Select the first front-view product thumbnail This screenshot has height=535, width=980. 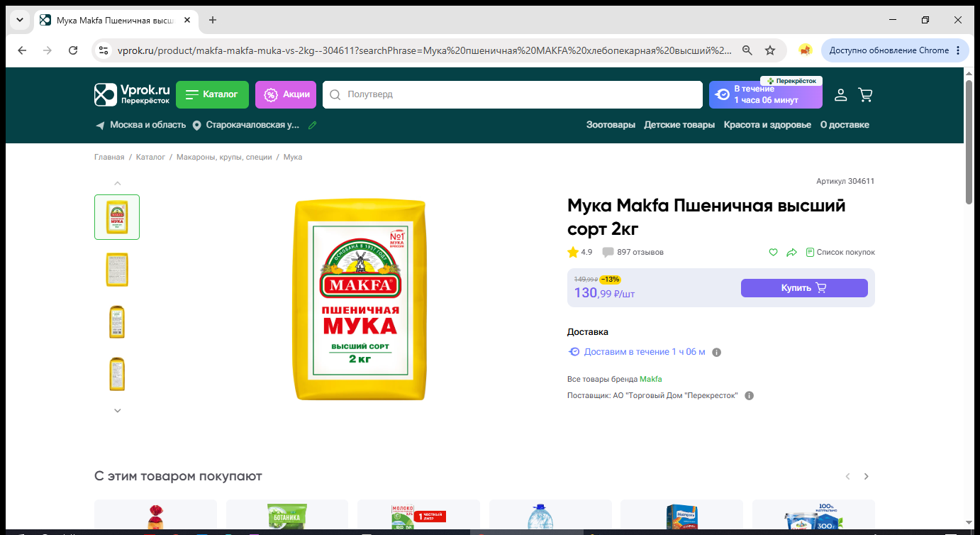pyautogui.click(x=117, y=217)
